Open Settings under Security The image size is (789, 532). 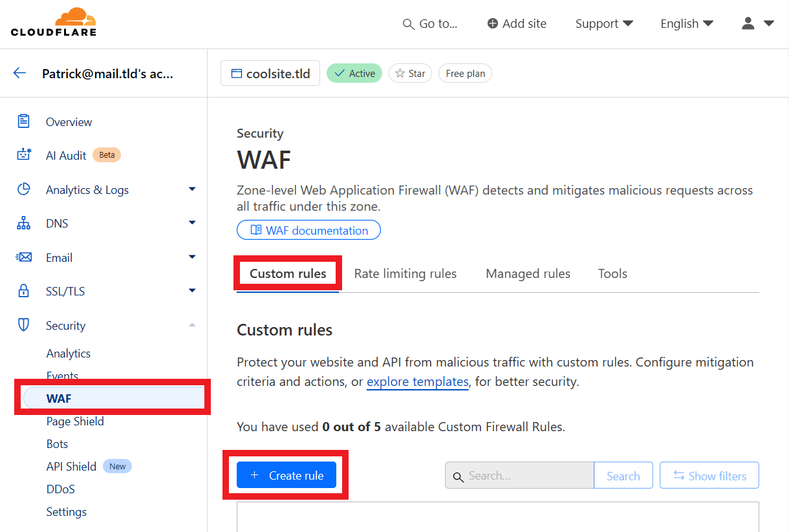pyautogui.click(x=67, y=511)
